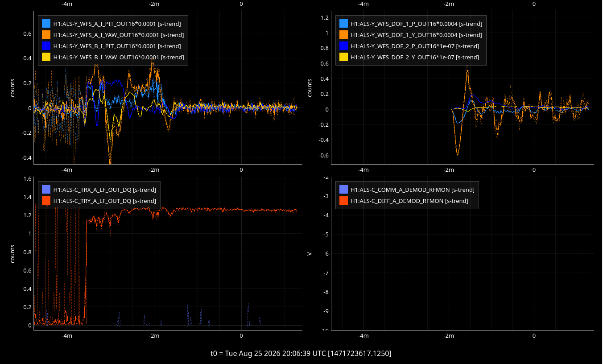
Task: Select the blue WFS_DOF_2_P_OUT16 legend swatch
Action: [343, 45]
